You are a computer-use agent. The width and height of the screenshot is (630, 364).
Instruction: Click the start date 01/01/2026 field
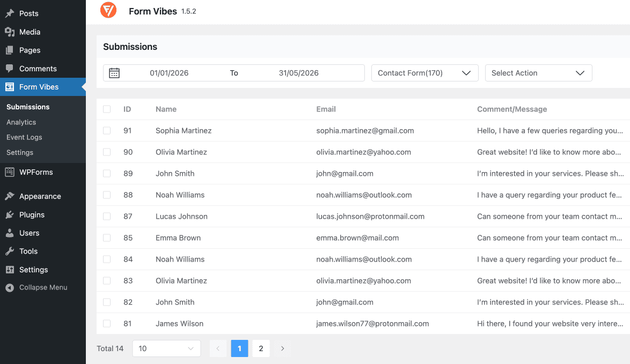[x=169, y=73]
